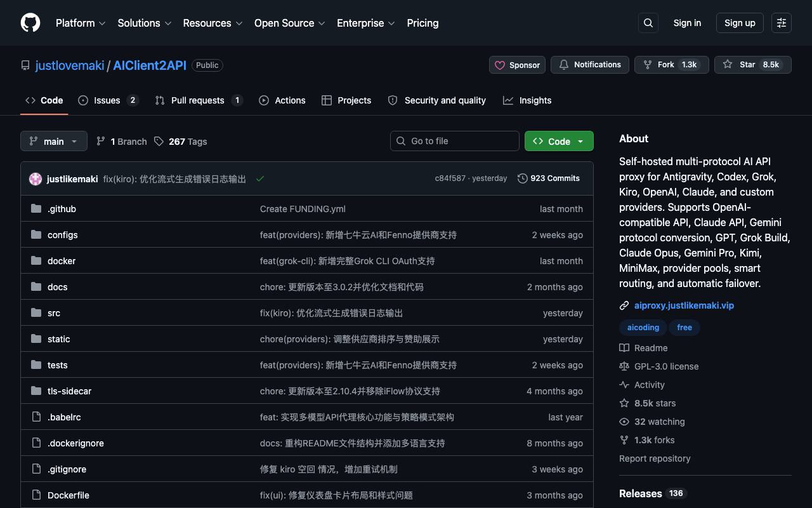
Task: Click the Dockerfile file icon
Action: 36,495
